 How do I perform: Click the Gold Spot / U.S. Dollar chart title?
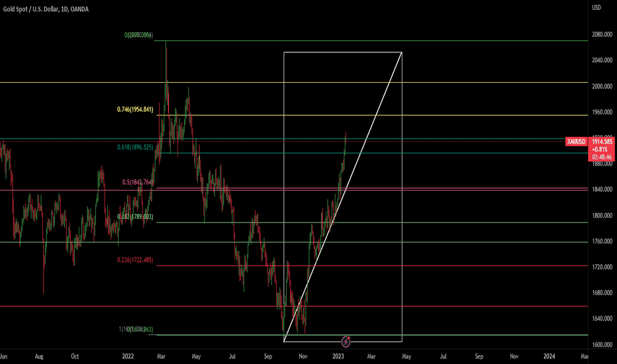pos(46,9)
